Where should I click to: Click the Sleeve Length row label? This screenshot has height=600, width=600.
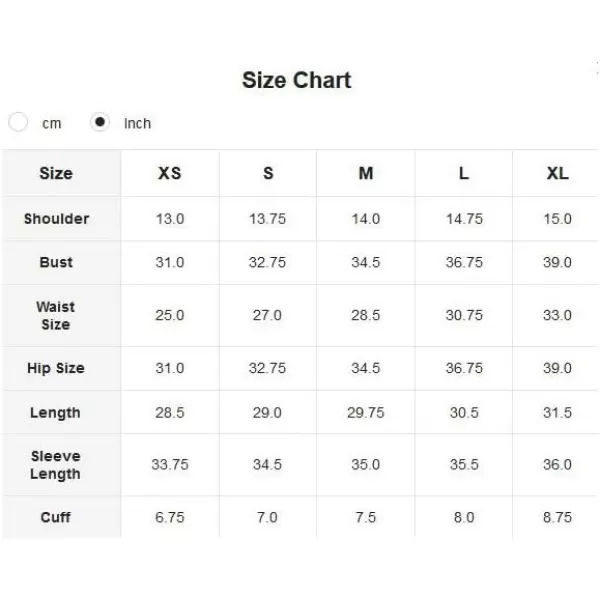[55, 465]
